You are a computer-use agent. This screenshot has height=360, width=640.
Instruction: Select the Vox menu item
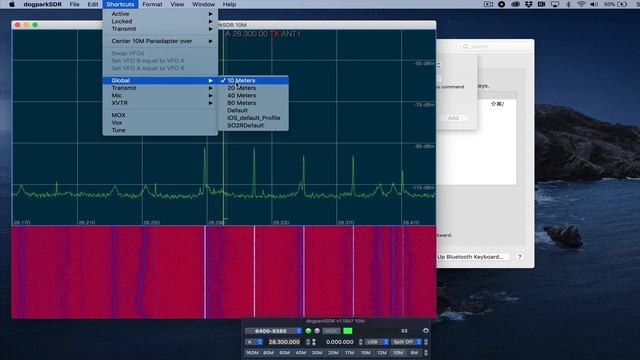(x=160, y=122)
